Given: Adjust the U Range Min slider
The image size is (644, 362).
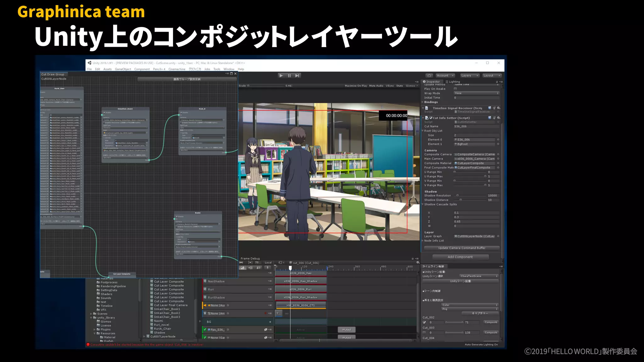Looking at the screenshot, I should [470, 172].
